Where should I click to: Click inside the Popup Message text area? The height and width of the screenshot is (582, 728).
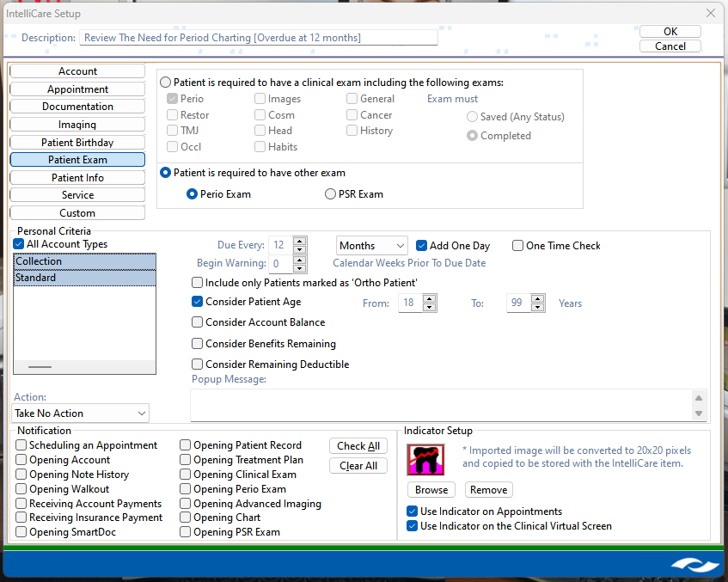pos(441,405)
